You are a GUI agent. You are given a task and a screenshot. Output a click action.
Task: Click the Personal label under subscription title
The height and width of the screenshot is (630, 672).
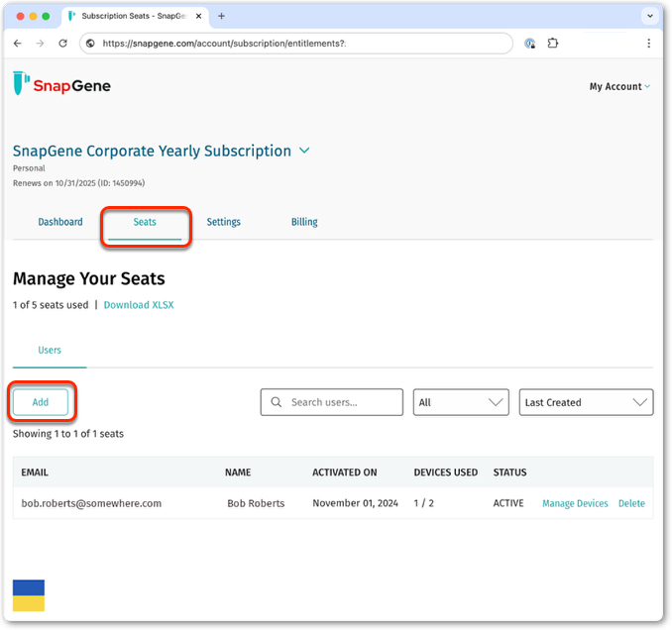(29, 168)
